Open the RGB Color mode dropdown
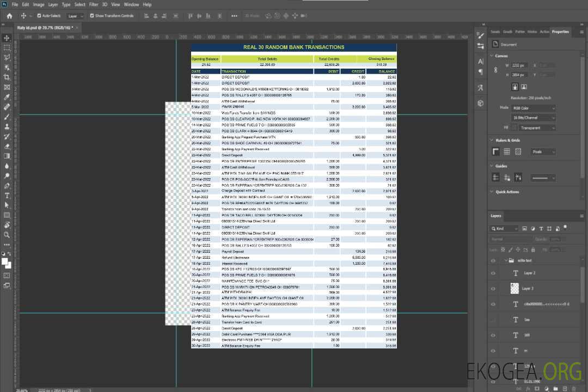Image resolution: width=588 pixels, height=392 pixels. (x=534, y=108)
